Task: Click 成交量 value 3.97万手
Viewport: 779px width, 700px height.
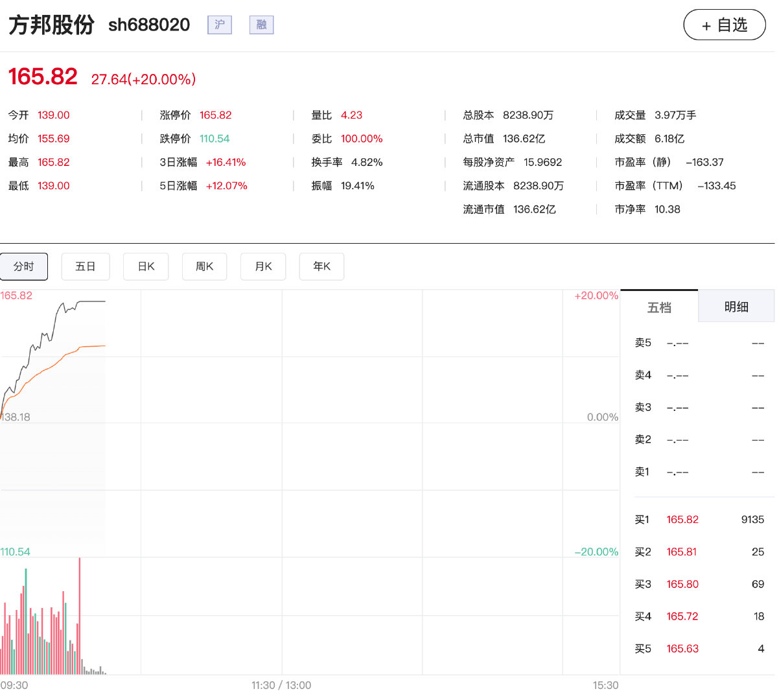Action: pyautogui.click(x=675, y=115)
